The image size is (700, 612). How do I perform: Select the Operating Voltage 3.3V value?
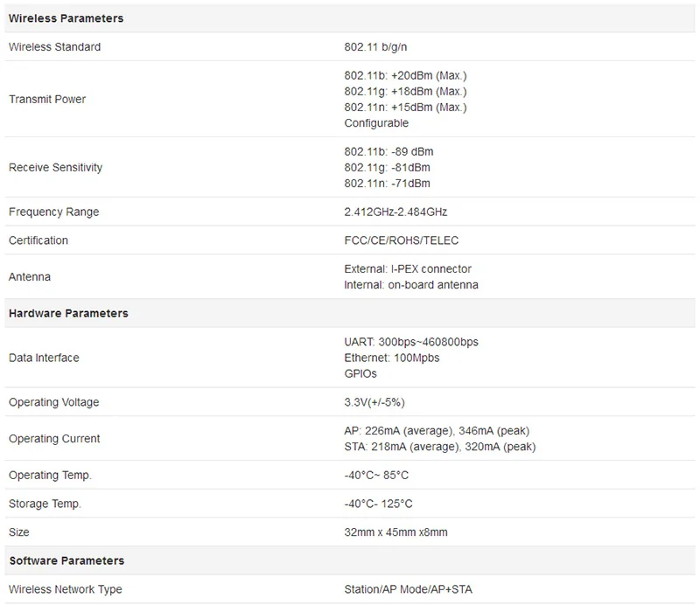[374, 402]
